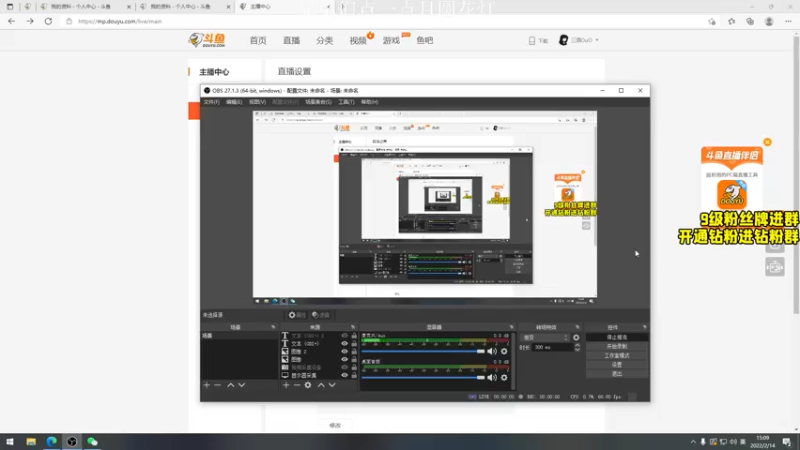This screenshot has height=450, width=800.
Task: Enable 工作室模式 in OBS controls
Action: [617, 356]
